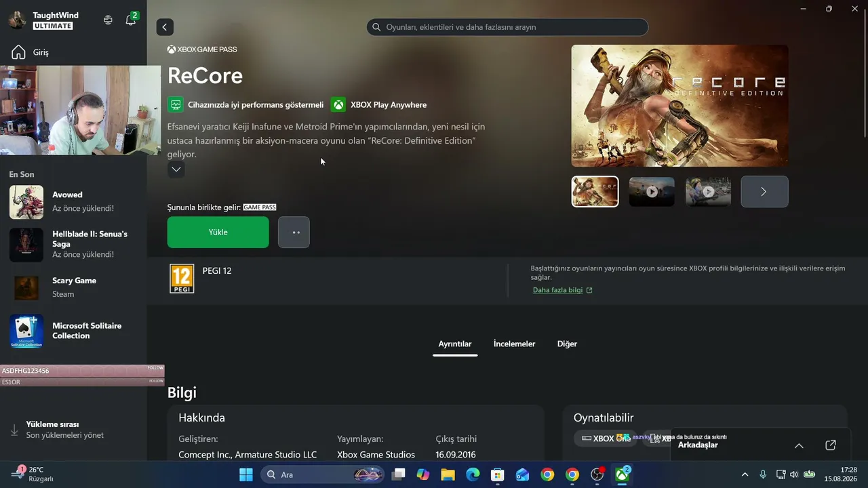
Task: Go back with the left-arrow button
Action: pos(165,27)
